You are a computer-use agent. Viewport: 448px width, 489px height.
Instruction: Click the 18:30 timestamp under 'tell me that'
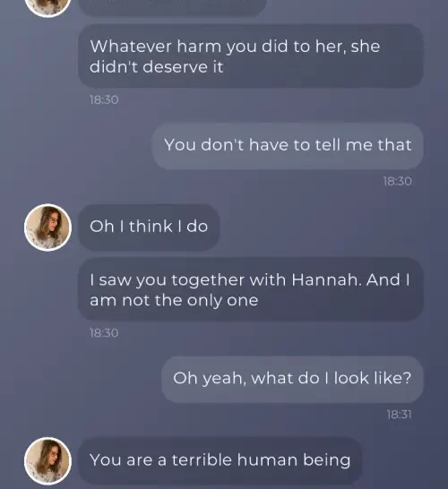(398, 181)
